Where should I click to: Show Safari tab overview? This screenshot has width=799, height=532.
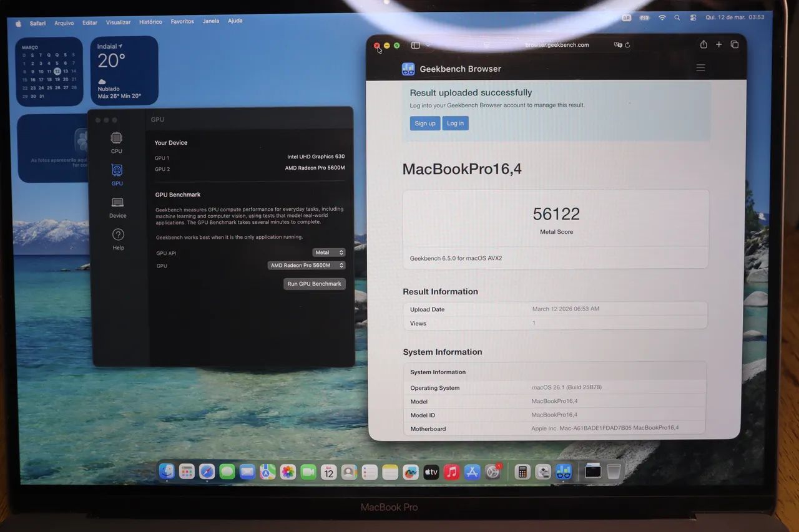[734, 44]
